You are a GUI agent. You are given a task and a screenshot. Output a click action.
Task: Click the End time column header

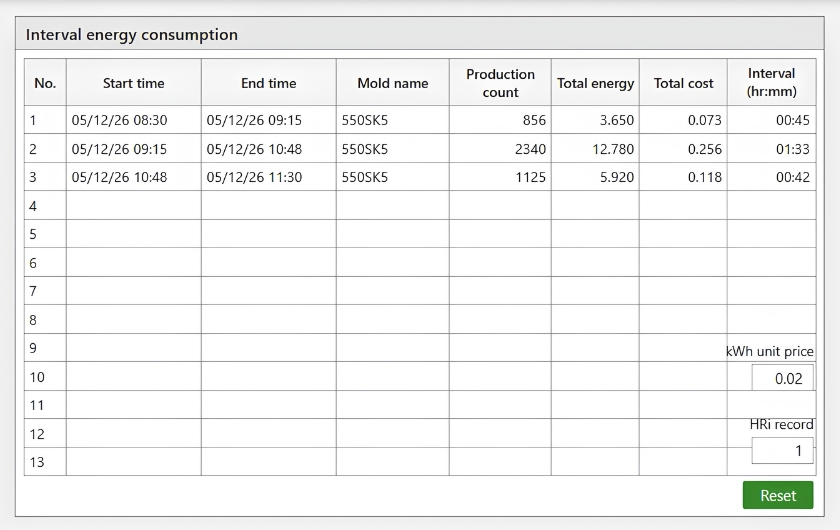point(269,83)
